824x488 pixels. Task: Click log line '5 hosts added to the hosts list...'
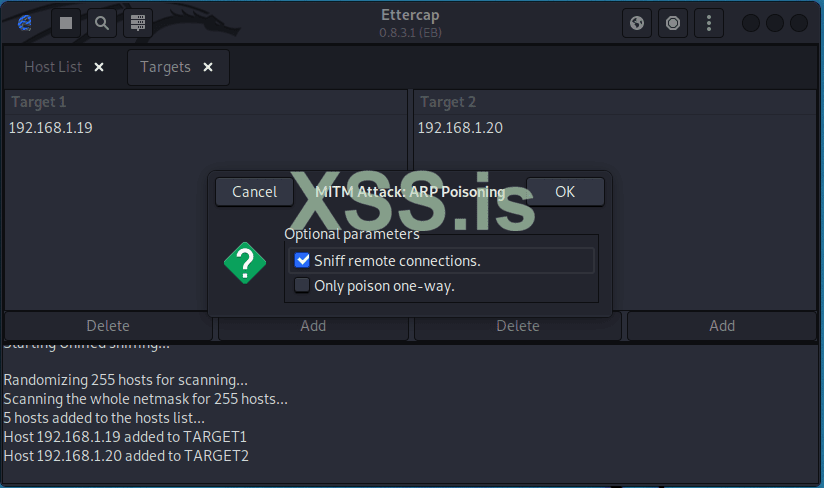point(104,418)
